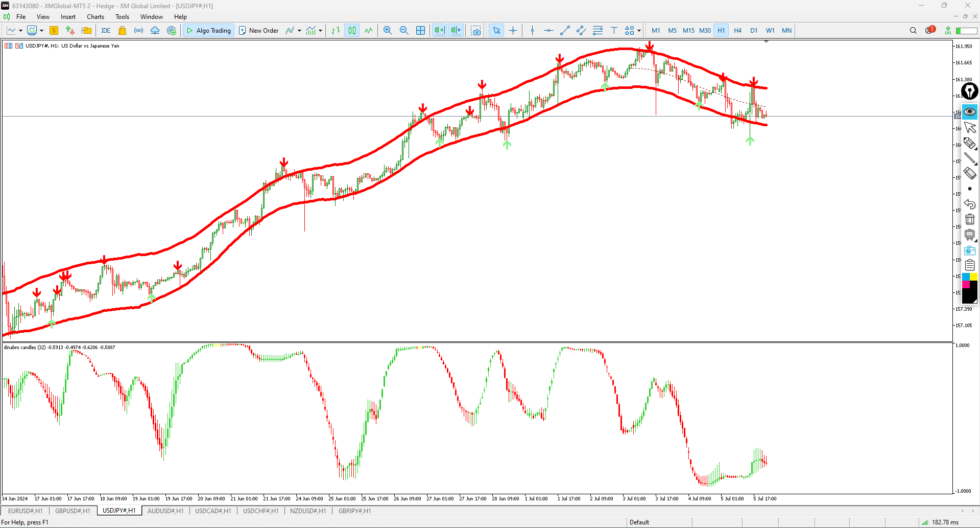The height and width of the screenshot is (528, 980).
Task: Enable chart auto scroll to latest bars
Action: click(x=439, y=30)
